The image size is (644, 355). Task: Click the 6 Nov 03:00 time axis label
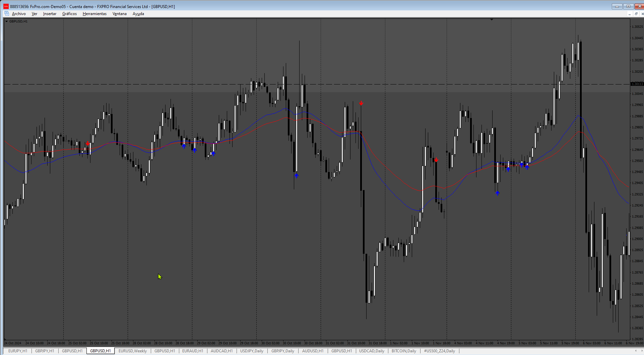pos(591,343)
